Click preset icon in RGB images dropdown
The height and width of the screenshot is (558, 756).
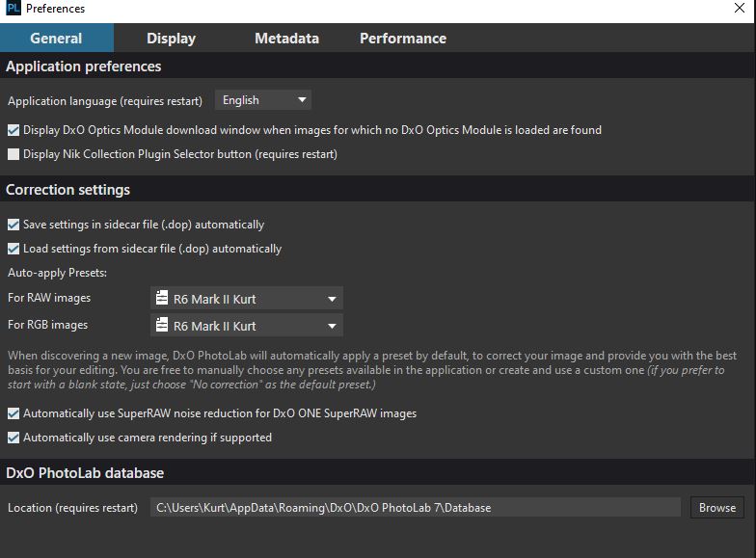162,326
